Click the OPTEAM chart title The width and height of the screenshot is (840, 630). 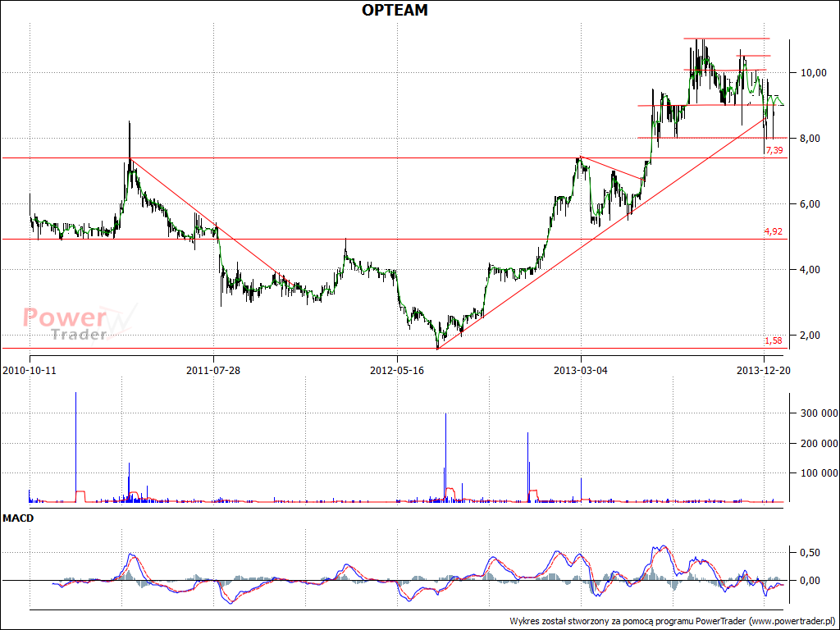coord(395,10)
